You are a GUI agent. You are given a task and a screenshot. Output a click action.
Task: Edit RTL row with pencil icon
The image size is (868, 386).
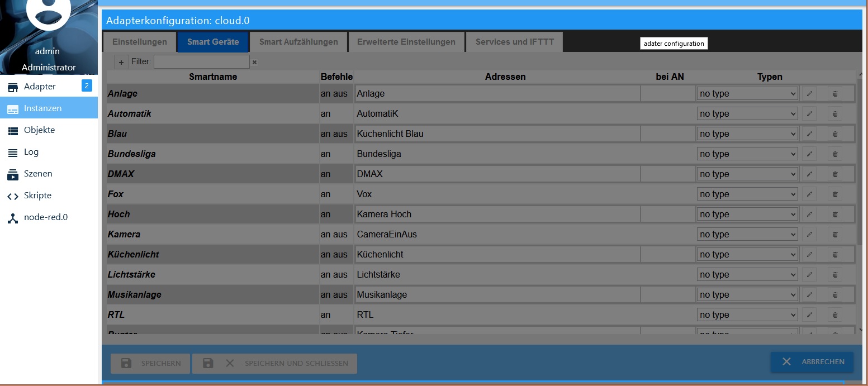tap(809, 315)
